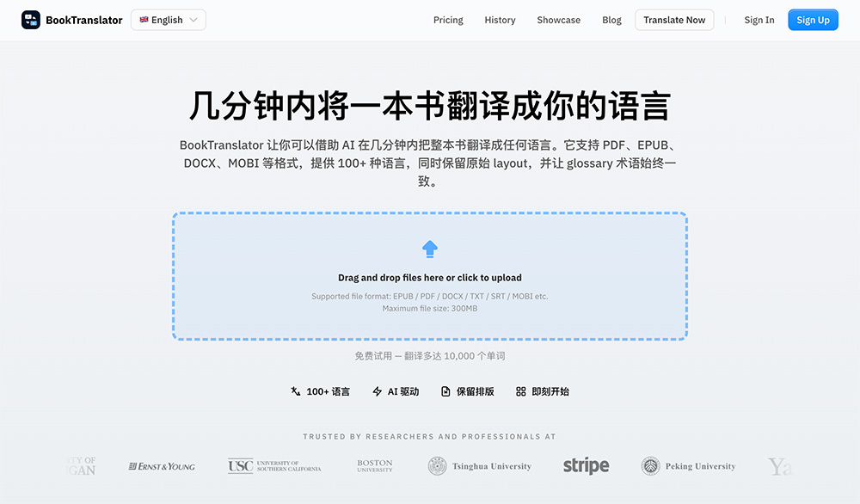
Task: Click the '100+ 语言' label
Action: [x=328, y=391]
